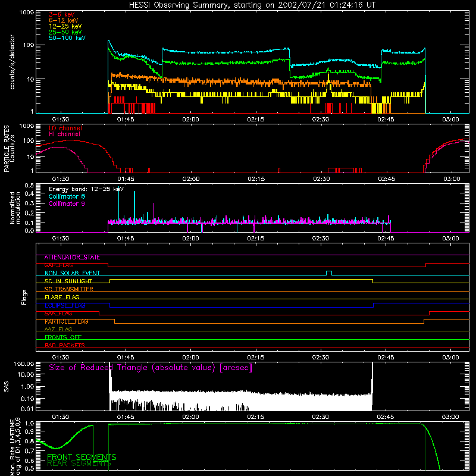Click 'Size of Reduced Triangle' plot title
476x476 pixels.
pos(151,368)
